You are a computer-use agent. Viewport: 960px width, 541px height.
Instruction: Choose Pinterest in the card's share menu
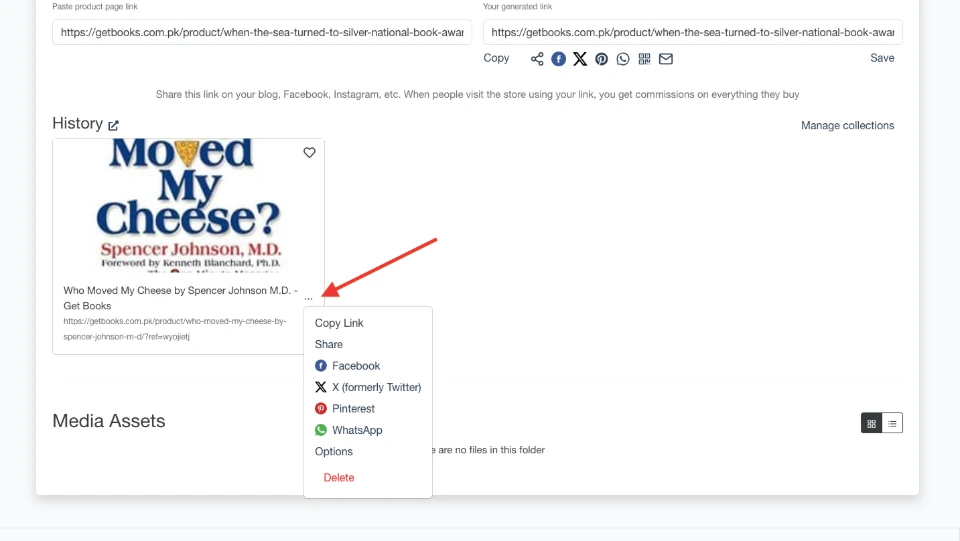point(352,409)
